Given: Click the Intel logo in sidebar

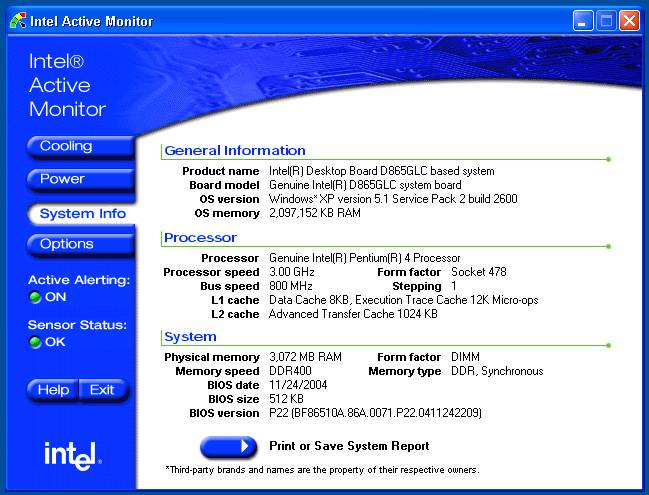Looking at the screenshot, I should [73, 456].
